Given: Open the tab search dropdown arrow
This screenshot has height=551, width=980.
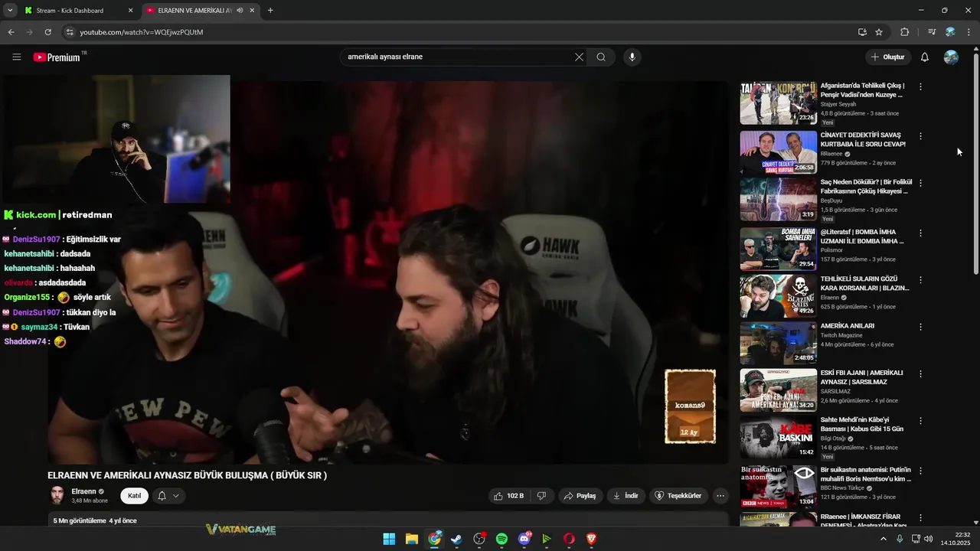Looking at the screenshot, I should [9, 11].
